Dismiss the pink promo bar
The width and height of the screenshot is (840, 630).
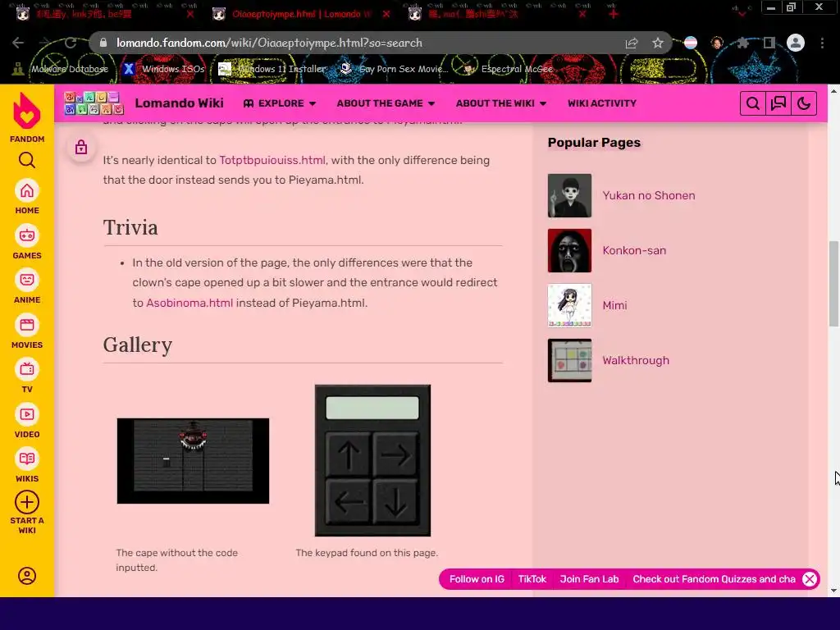pos(810,579)
